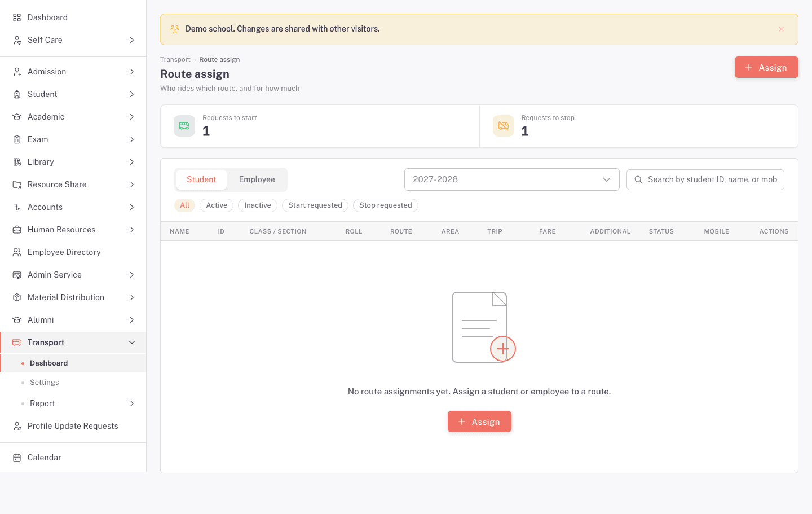Click the Alumni cap icon

point(17,320)
